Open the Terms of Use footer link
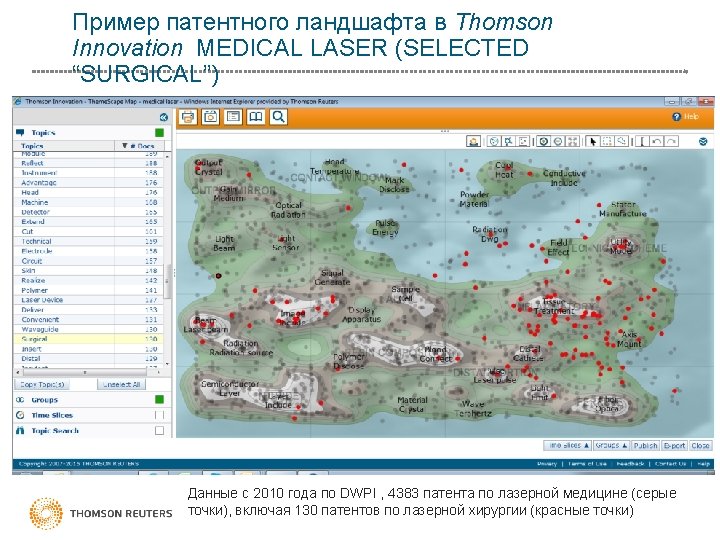This screenshot has height=540, width=720. (x=587, y=464)
